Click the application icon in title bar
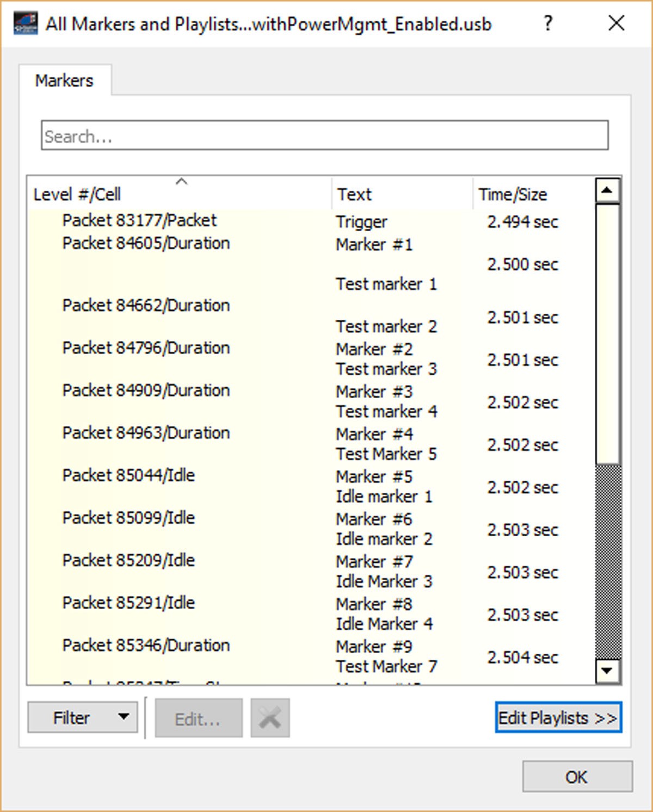This screenshot has width=653, height=812. [x=26, y=23]
